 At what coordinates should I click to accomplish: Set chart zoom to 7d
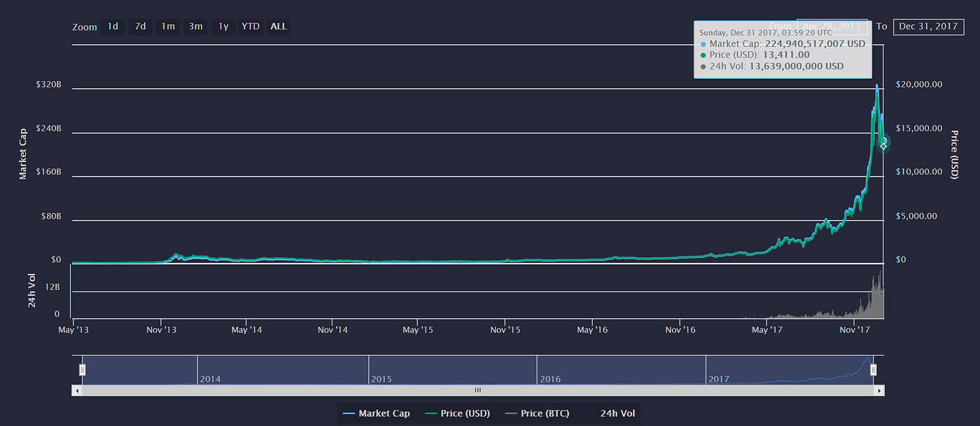pyautogui.click(x=140, y=27)
